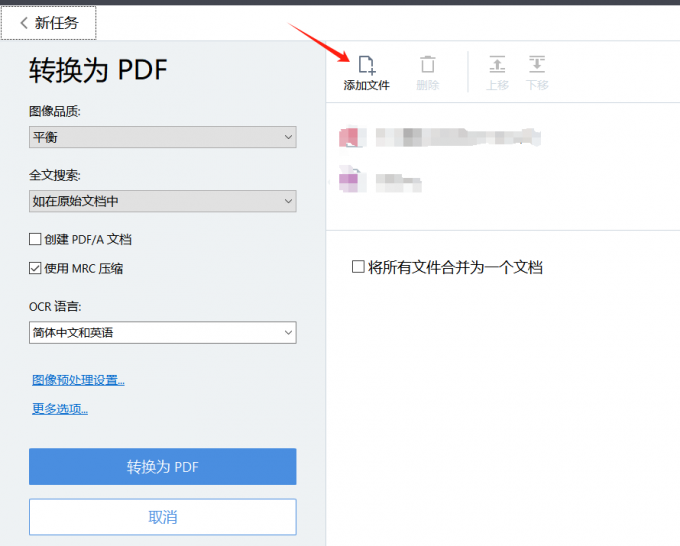Check merge all files into one document
This screenshot has height=546, width=680.
pyautogui.click(x=358, y=267)
